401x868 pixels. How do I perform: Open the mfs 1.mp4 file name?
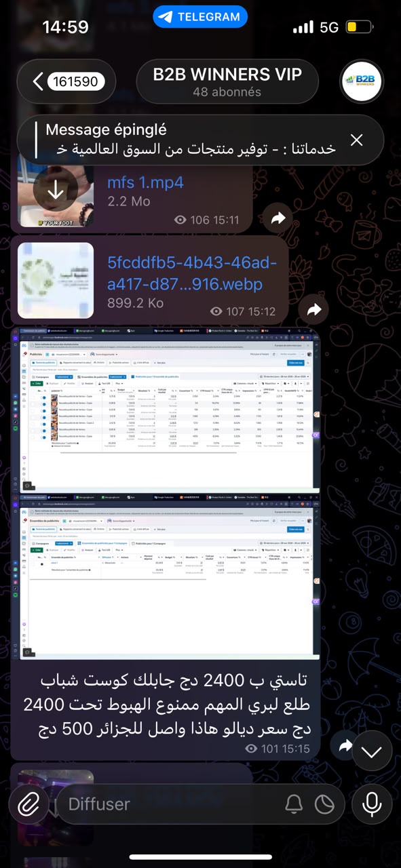(x=145, y=182)
